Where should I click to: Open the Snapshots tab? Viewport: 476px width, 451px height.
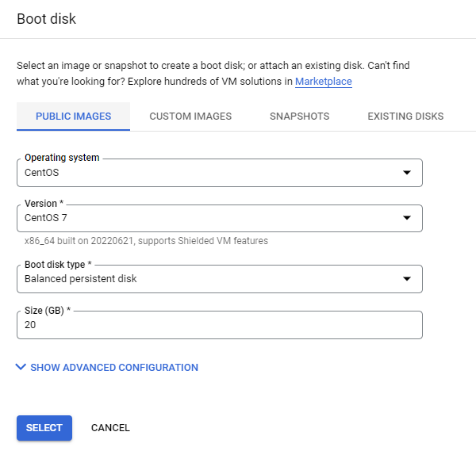[299, 117]
